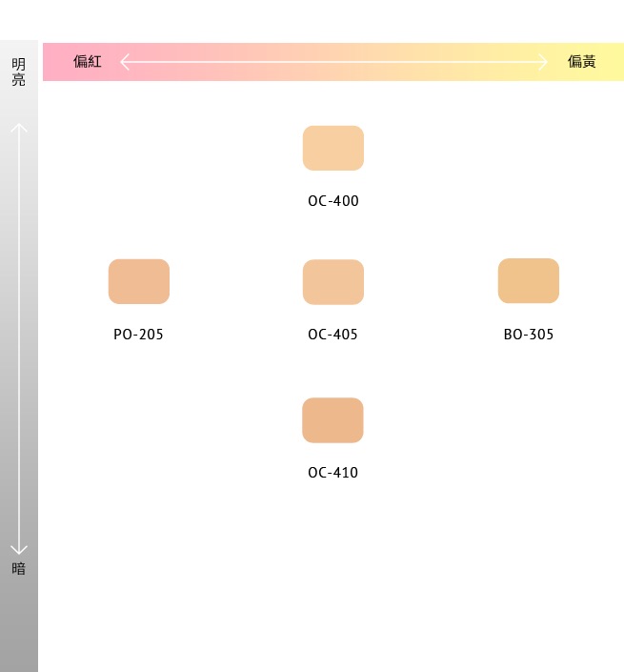Choose the OC-410 color swatch
624x672 pixels.
(333, 420)
